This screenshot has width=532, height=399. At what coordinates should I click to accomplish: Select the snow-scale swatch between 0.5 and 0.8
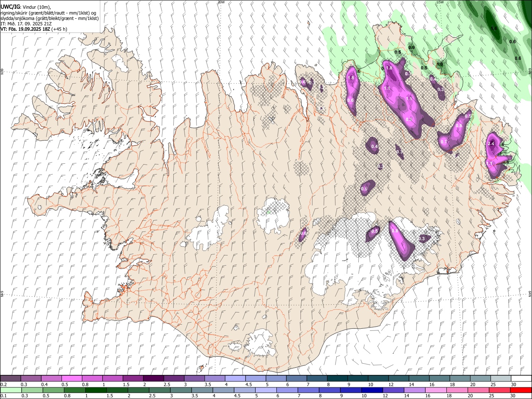click(72, 378)
